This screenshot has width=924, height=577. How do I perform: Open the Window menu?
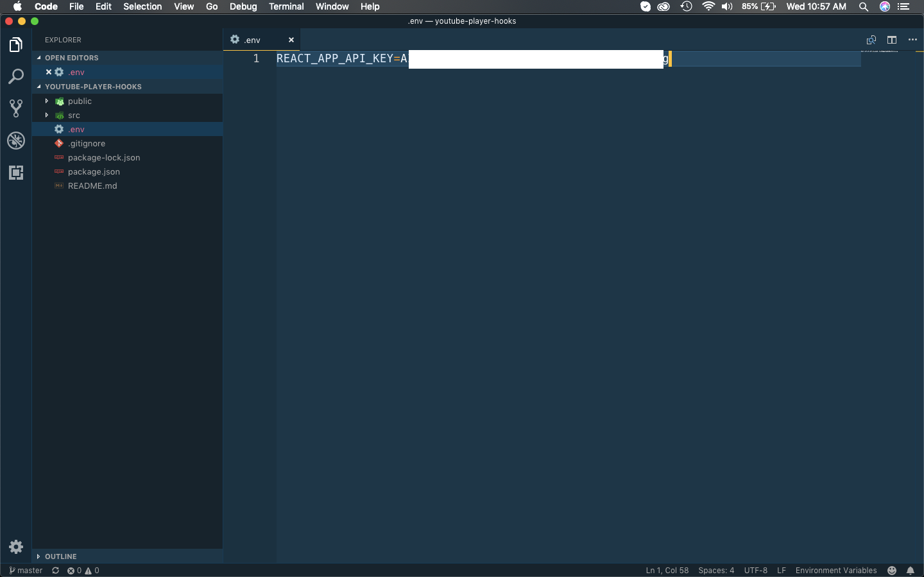[332, 6]
